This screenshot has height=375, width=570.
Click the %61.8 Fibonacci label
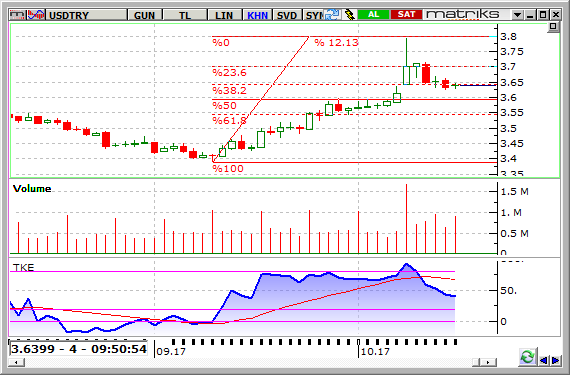coord(230,120)
